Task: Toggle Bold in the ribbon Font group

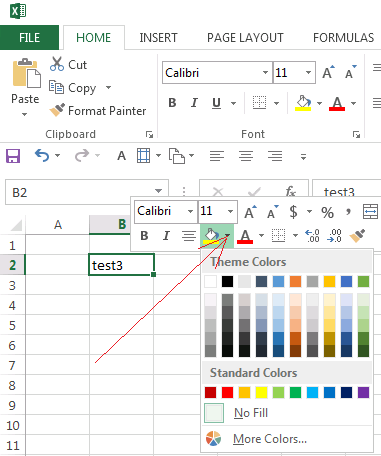Action: coord(172,103)
